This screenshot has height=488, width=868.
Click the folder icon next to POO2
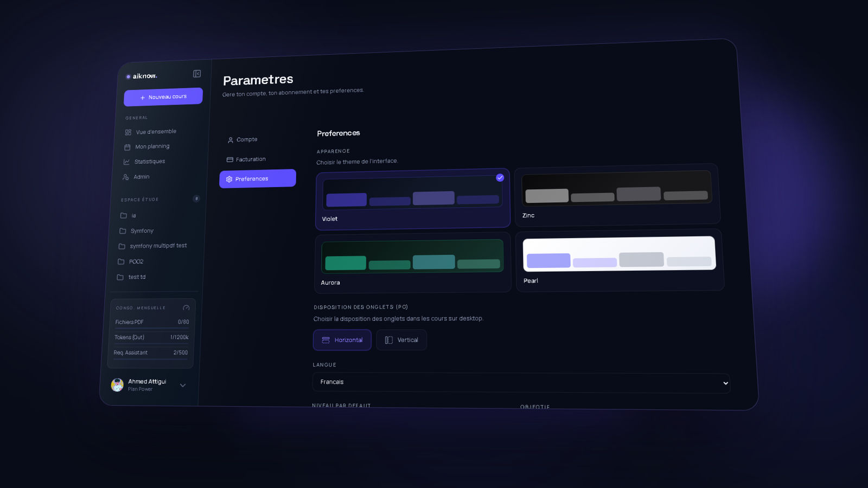tap(121, 261)
